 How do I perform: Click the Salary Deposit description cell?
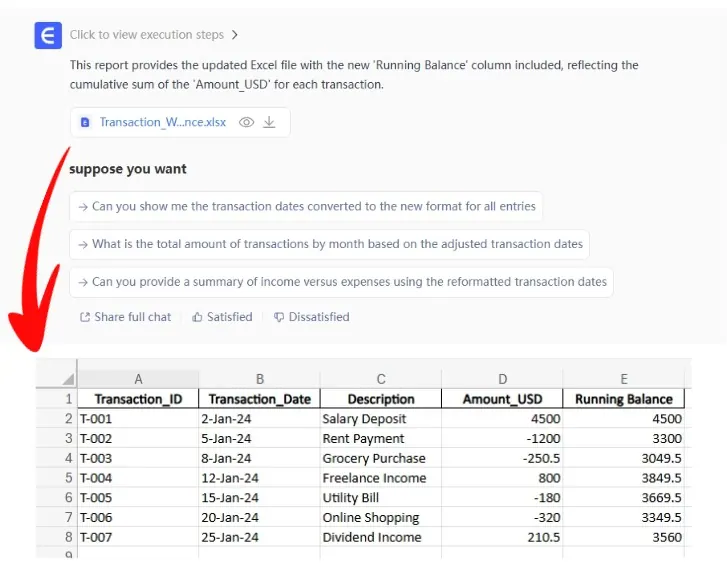364,419
